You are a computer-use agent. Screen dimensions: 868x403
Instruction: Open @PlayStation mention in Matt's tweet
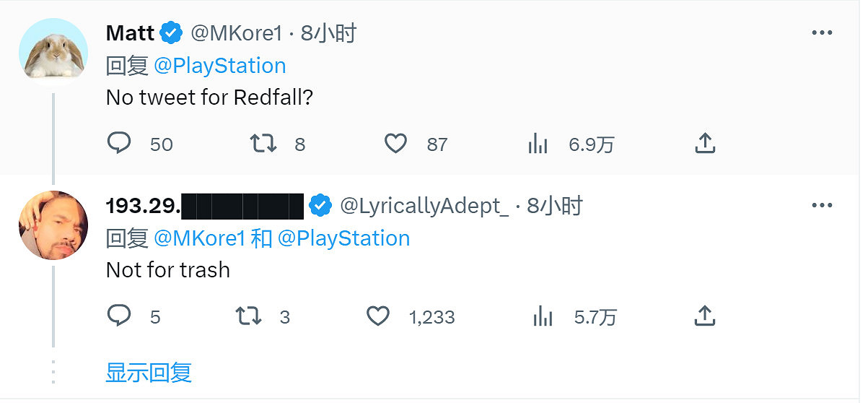[220, 66]
